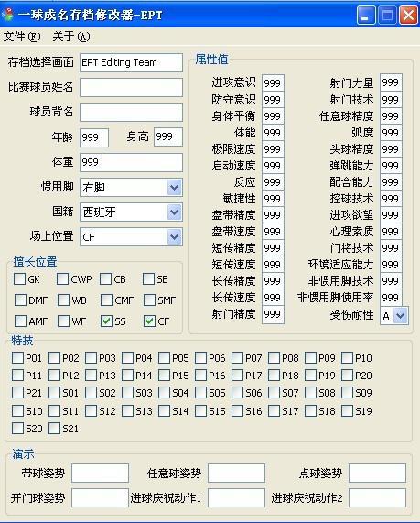The image size is (420, 523).
Task: Tick the S20 special skill checkbox
Action: 17,428
